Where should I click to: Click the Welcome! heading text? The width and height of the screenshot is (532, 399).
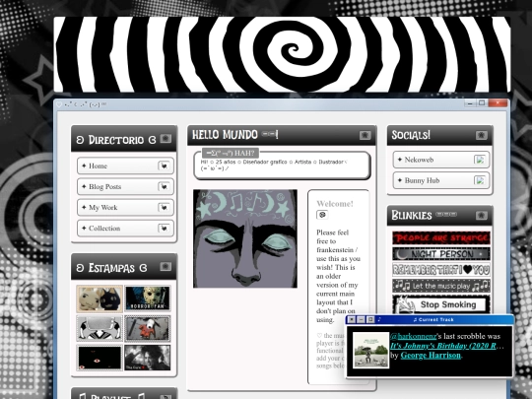[335, 204]
